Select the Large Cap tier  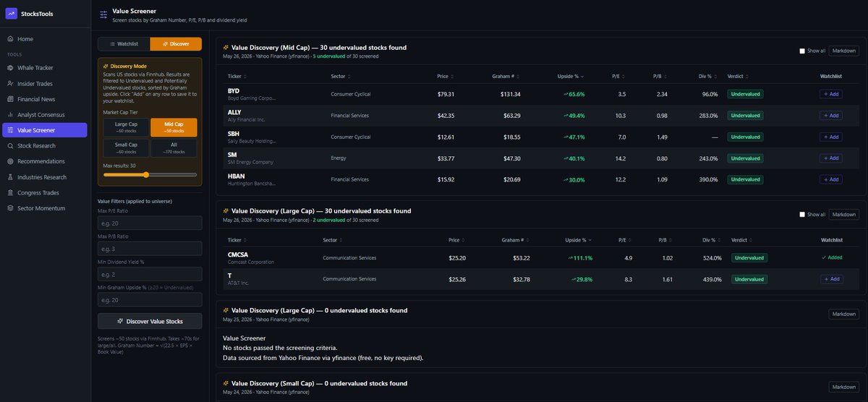pyautogui.click(x=126, y=127)
